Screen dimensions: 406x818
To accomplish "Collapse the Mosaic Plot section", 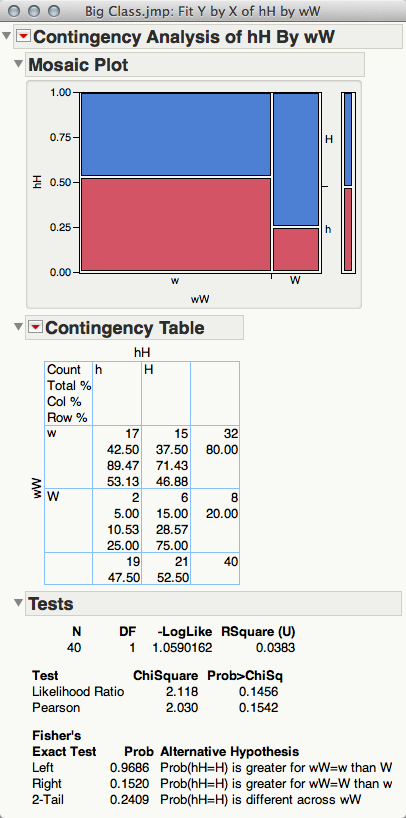I will (19, 64).
